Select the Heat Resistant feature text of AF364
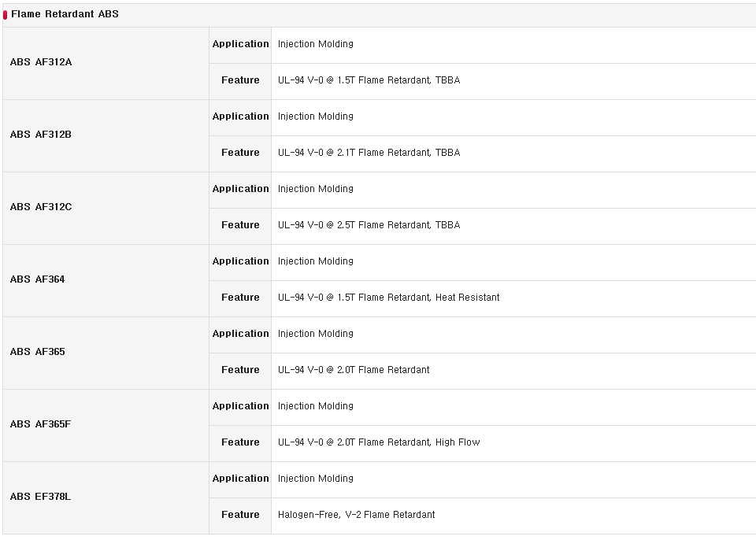756x540 pixels. coord(467,297)
